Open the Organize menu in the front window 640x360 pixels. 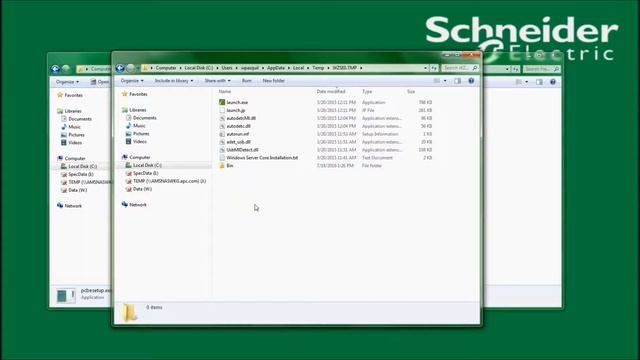132,81
